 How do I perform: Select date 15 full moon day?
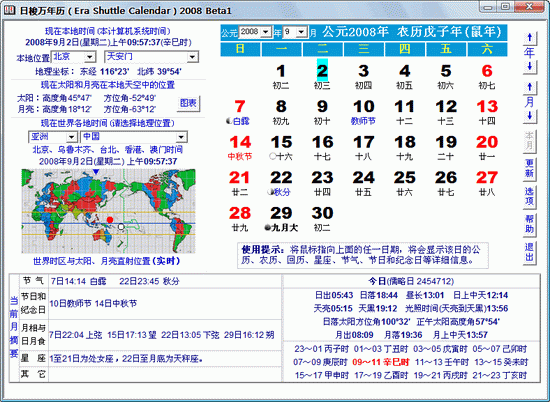pos(281,148)
